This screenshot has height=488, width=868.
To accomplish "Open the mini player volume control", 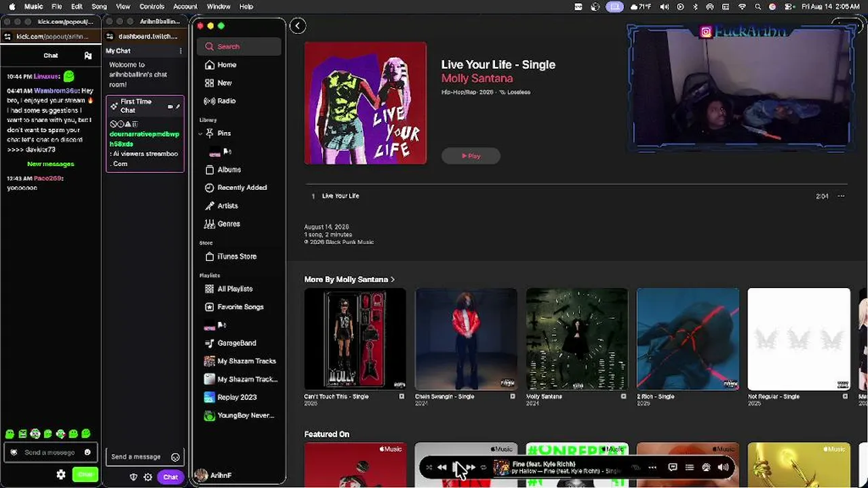I will [723, 467].
